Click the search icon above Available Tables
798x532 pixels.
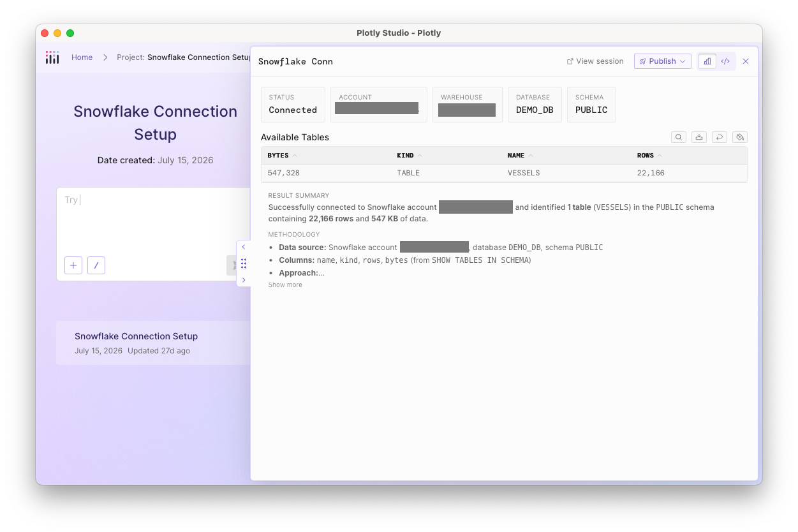679,137
